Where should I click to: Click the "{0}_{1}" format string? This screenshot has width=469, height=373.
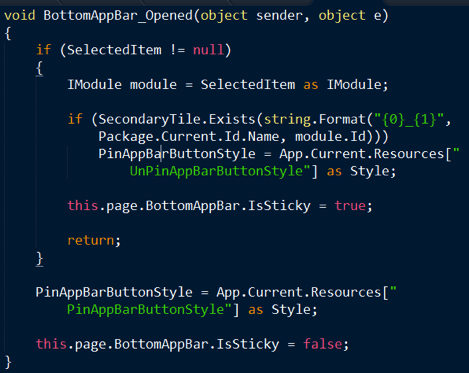(409, 119)
